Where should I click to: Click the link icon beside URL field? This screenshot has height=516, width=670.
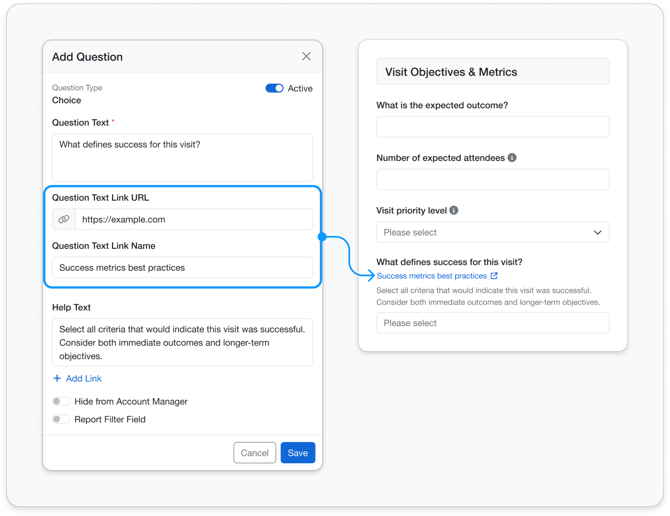click(64, 219)
